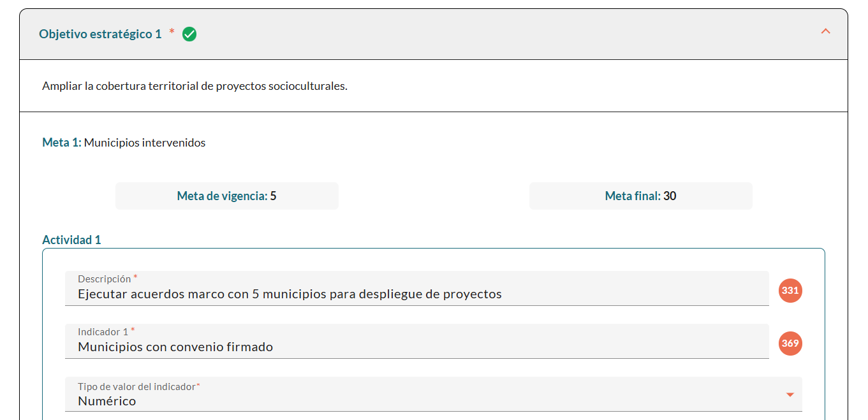The height and width of the screenshot is (420, 868).
Task: Click the orange dropdown arrow beside Numérico
Action: (791, 394)
